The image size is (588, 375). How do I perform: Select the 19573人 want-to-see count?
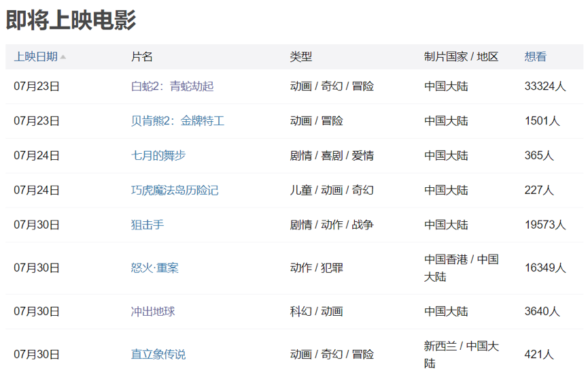pos(545,225)
